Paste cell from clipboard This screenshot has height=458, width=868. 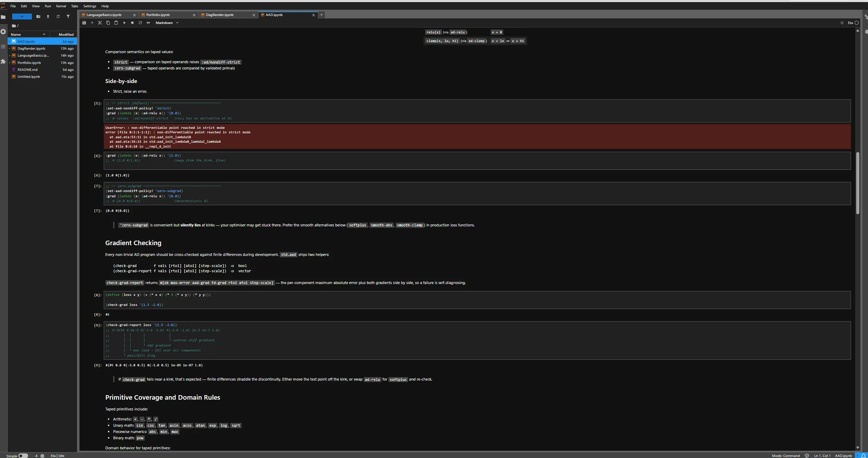coord(116,23)
